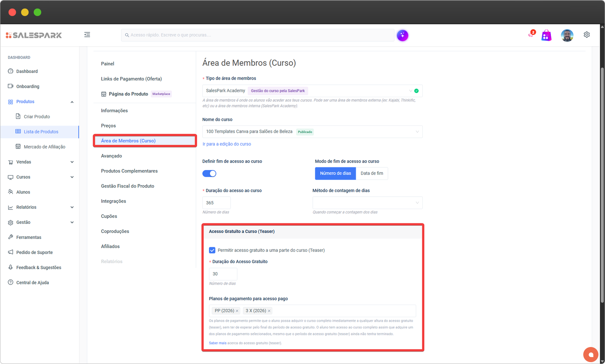
Task: Go to Integrações settings section
Action: 113,201
